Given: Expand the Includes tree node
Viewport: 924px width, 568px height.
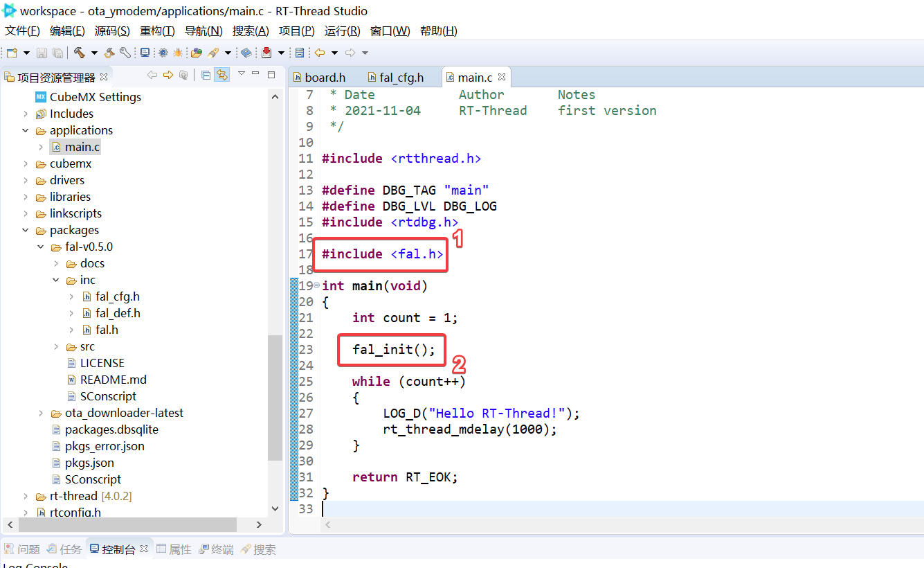Looking at the screenshot, I should tap(26, 114).
